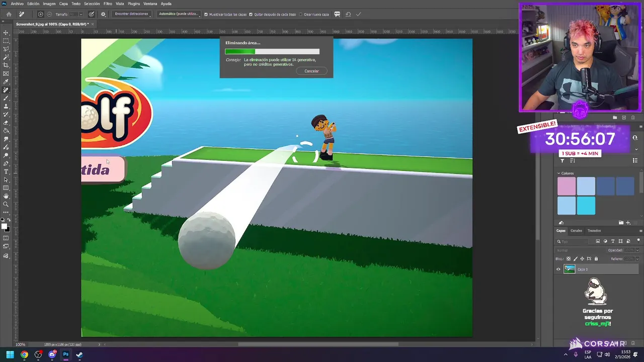Open the Edit Toolbar three-dots button
Viewport: 644px width, 362px height.
pos(6,212)
